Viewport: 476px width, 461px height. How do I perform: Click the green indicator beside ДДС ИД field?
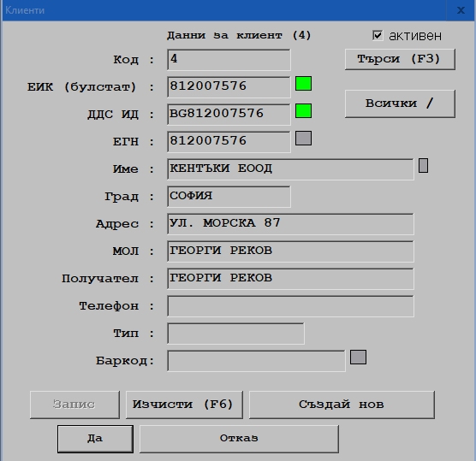coord(303,111)
